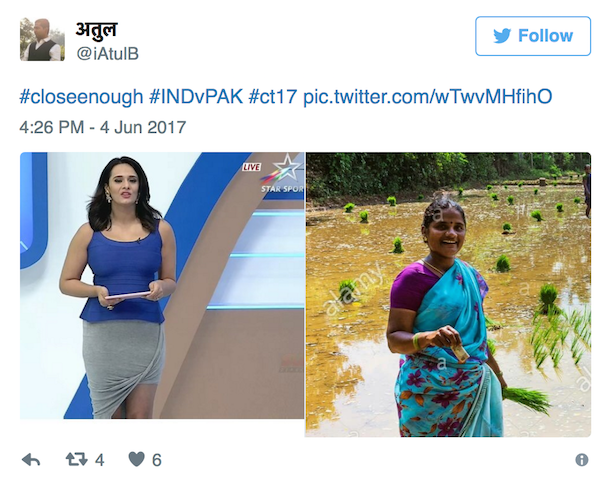Click the Follow button

533,36
